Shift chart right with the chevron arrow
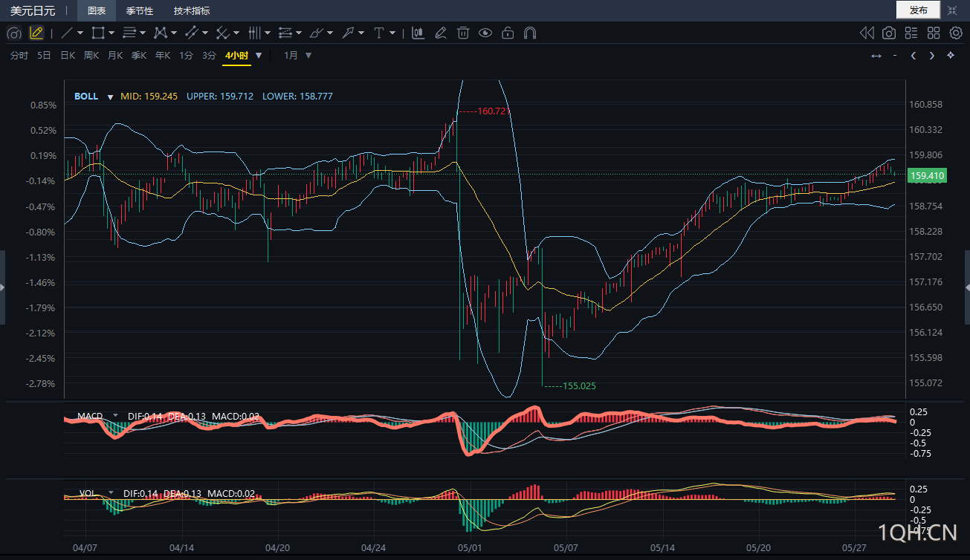 tap(931, 56)
